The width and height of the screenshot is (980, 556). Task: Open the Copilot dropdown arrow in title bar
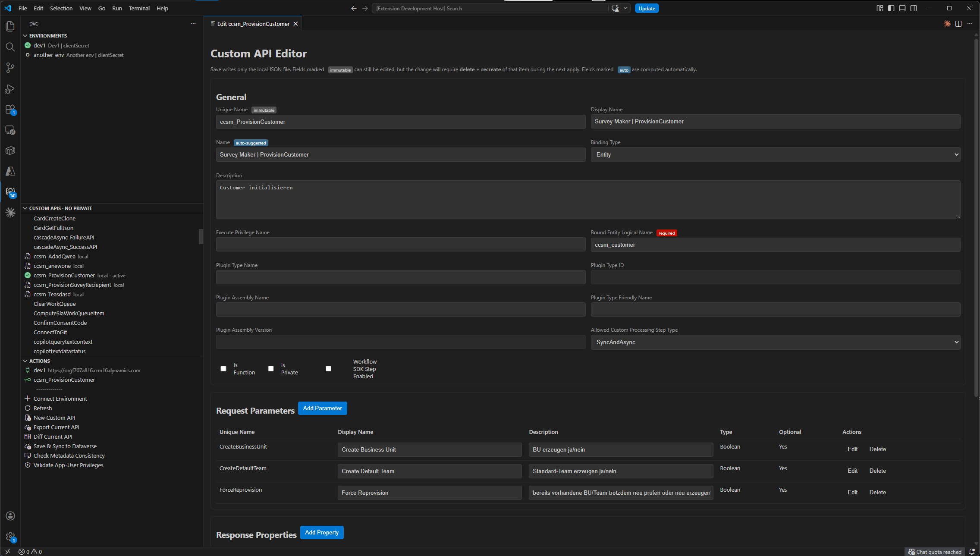625,8
